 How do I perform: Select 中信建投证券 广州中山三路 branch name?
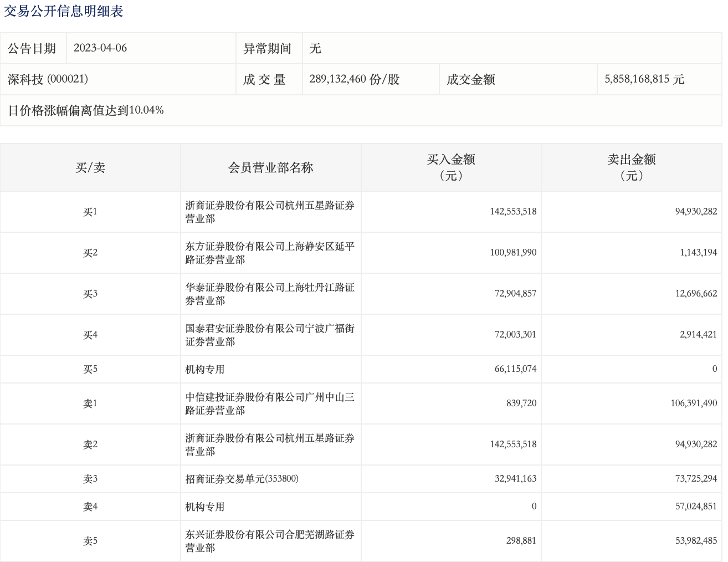270,403
